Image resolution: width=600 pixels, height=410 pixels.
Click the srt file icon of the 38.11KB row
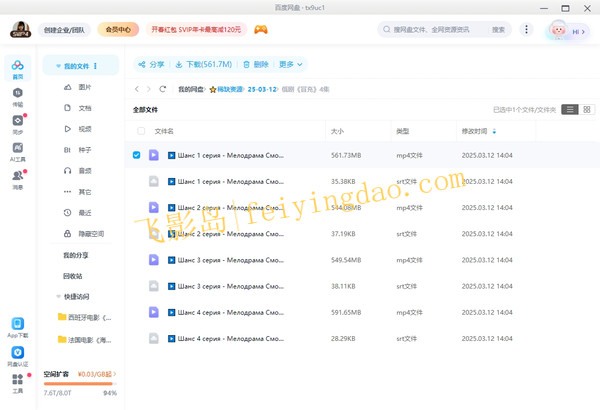click(x=154, y=286)
